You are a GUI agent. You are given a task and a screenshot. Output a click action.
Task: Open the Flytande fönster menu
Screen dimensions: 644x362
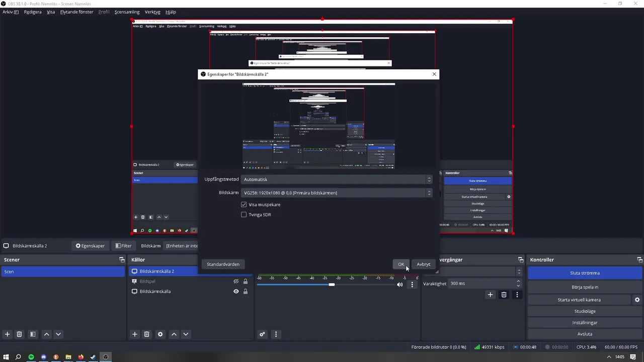pyautogui.click(x=76, y=12)
